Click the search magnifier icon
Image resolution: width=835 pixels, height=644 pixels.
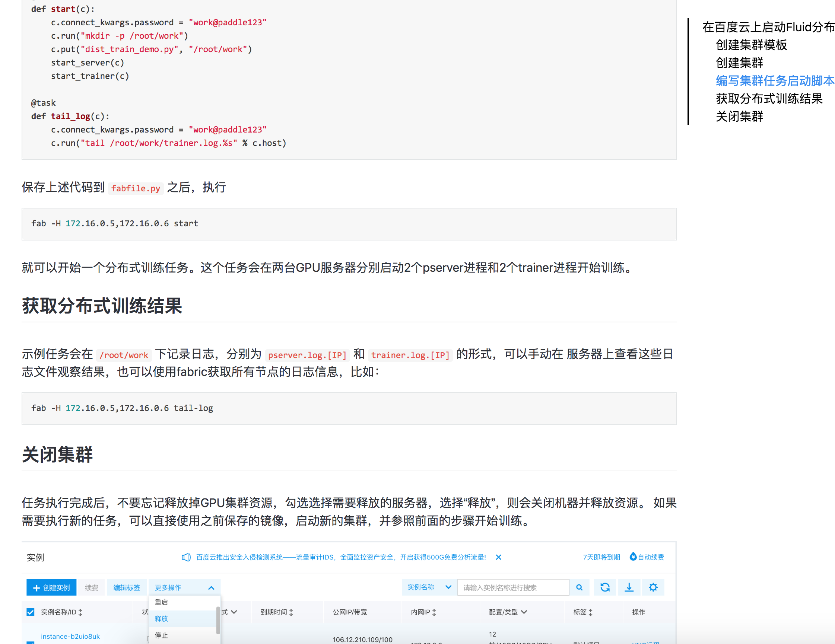tap(579, 587)
